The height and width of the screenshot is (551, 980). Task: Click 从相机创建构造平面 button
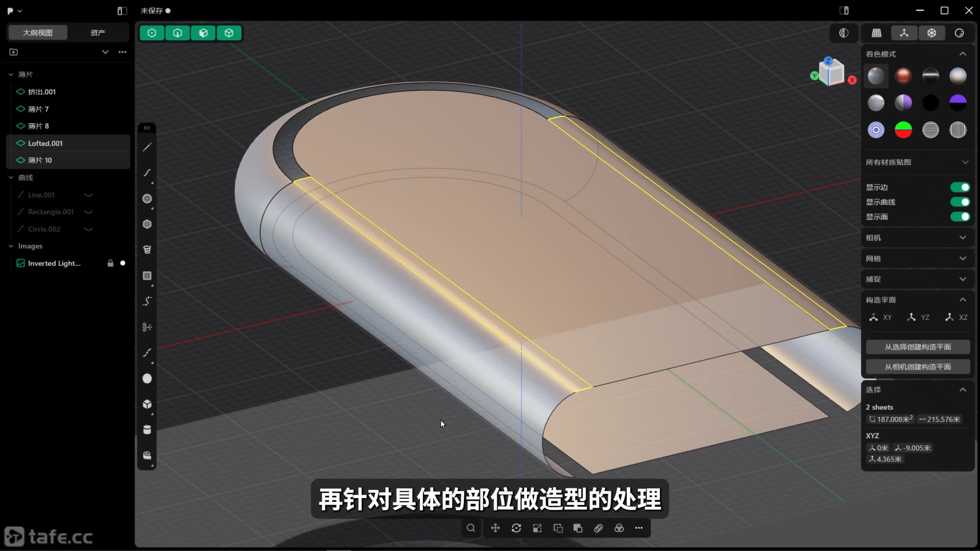[x=918, y=367]
